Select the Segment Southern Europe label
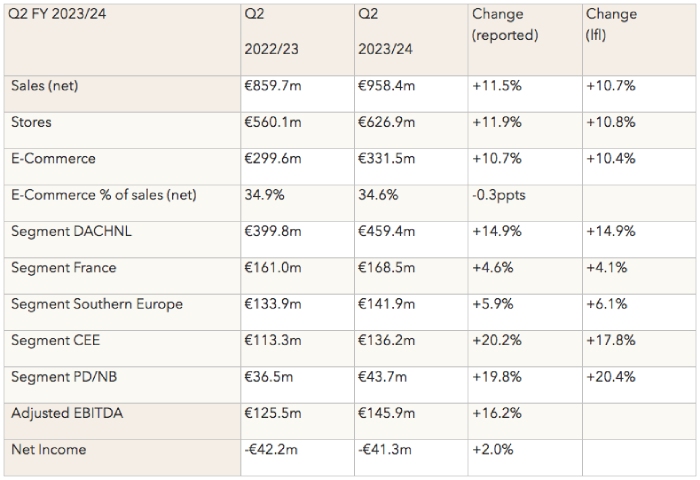 click(x=97, y=304)
